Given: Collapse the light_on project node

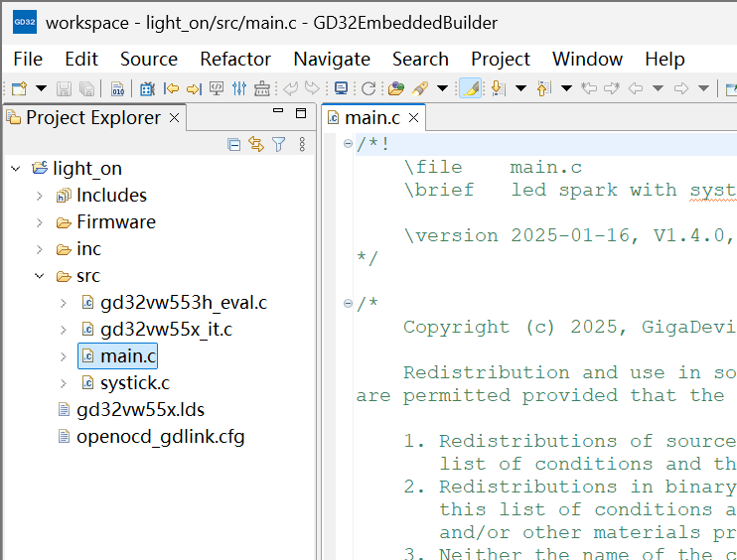Looking at the screenshot, I should 16,168.
